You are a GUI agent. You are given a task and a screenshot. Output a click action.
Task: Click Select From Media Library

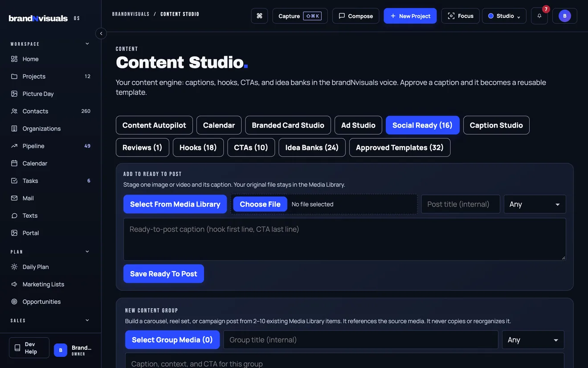point(175,204)
